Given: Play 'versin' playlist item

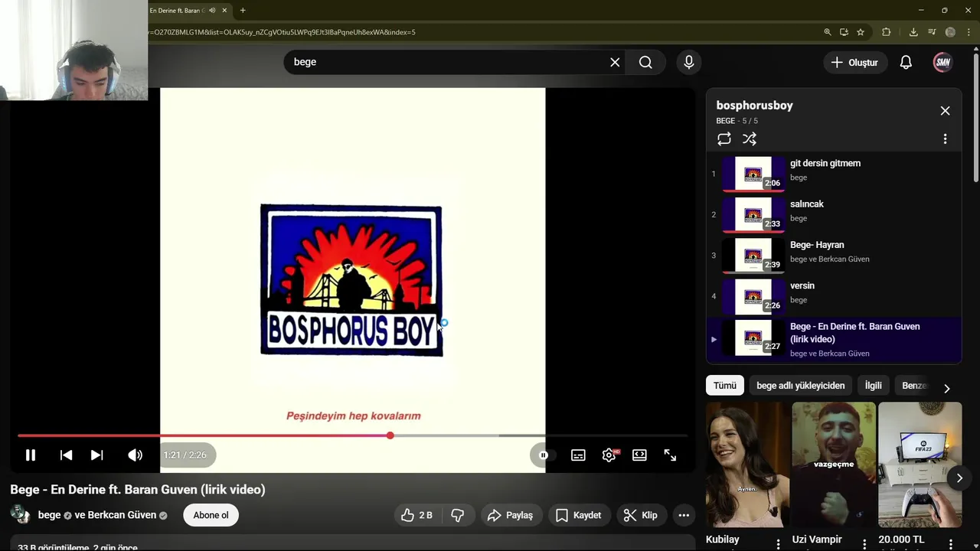Looking at the screenshot, I should point(834,296).
